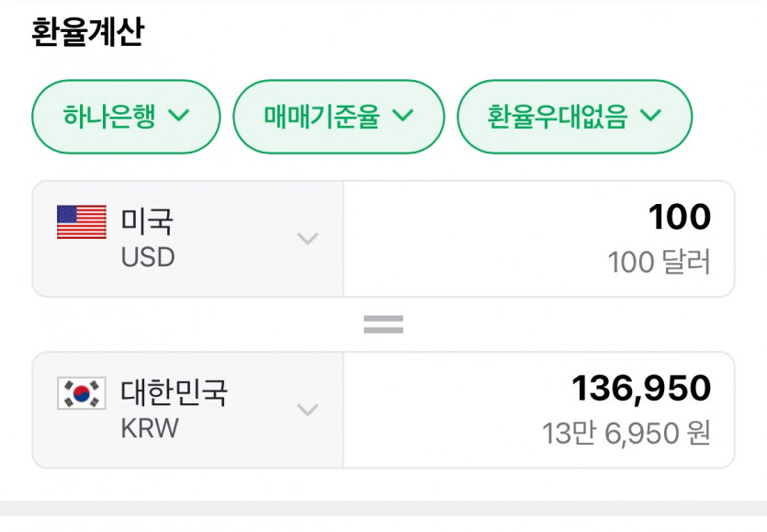Screen dimensions: 767x532
Task: Select the 대한민국 country name
Action: pos(175,392)
